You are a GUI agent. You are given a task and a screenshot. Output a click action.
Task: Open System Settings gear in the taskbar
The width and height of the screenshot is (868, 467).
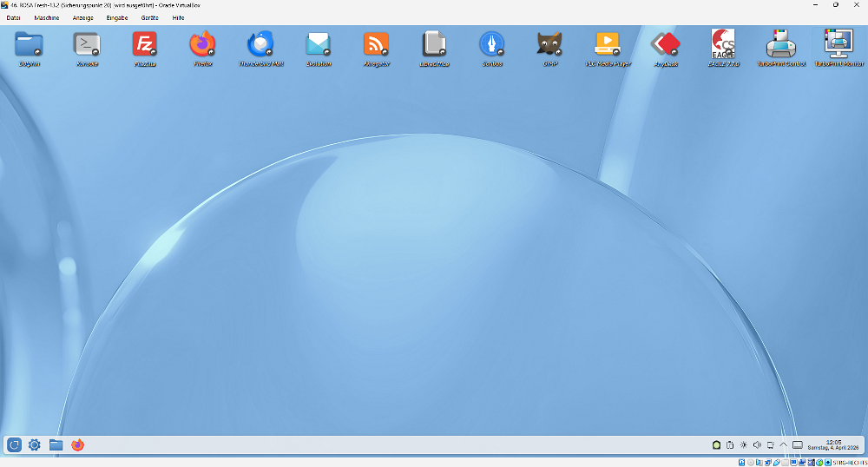tap(35, 445)
